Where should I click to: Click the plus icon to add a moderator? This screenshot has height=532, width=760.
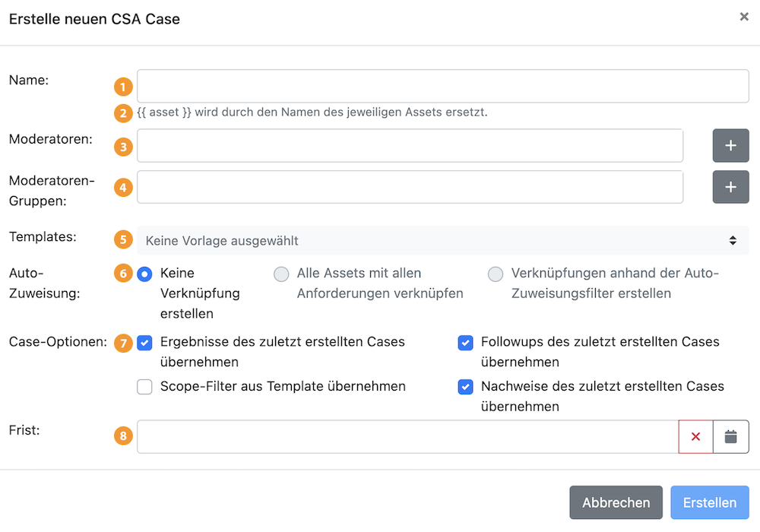point(730,145)
